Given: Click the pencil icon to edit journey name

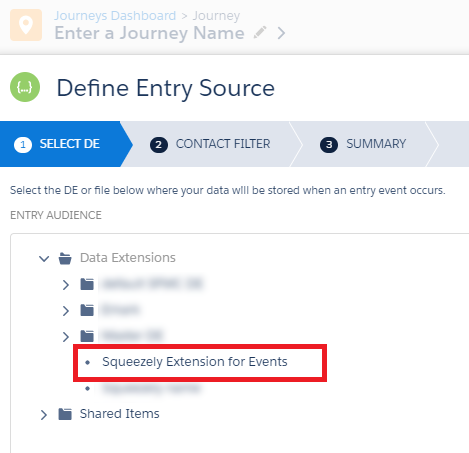Looking at the screenshot, I should pos(260,32).
